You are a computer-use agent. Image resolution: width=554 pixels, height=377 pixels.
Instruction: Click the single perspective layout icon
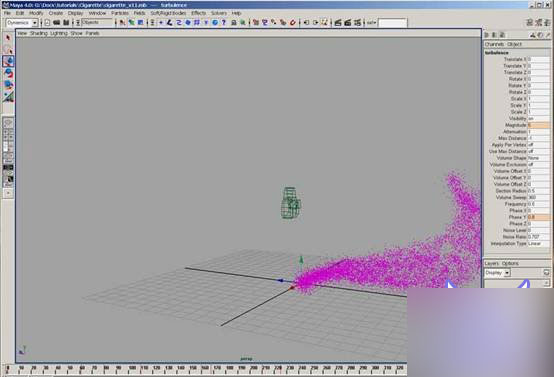pos(8,123)
